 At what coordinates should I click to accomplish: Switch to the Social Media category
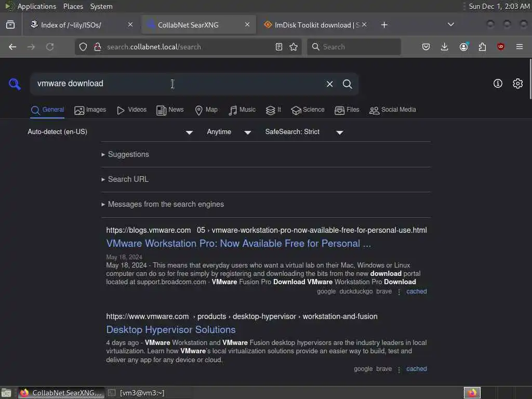click(x=393, y=110)
